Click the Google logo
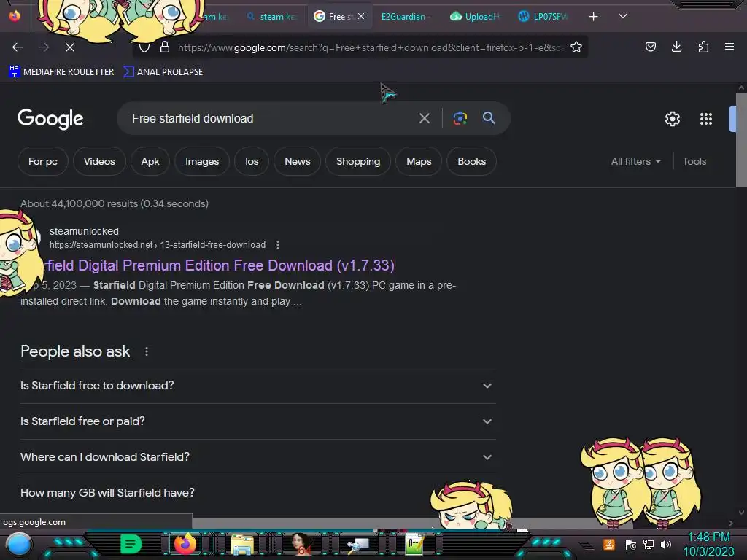The height and width of the screenshot is (560, 747). tap(50, 119)
